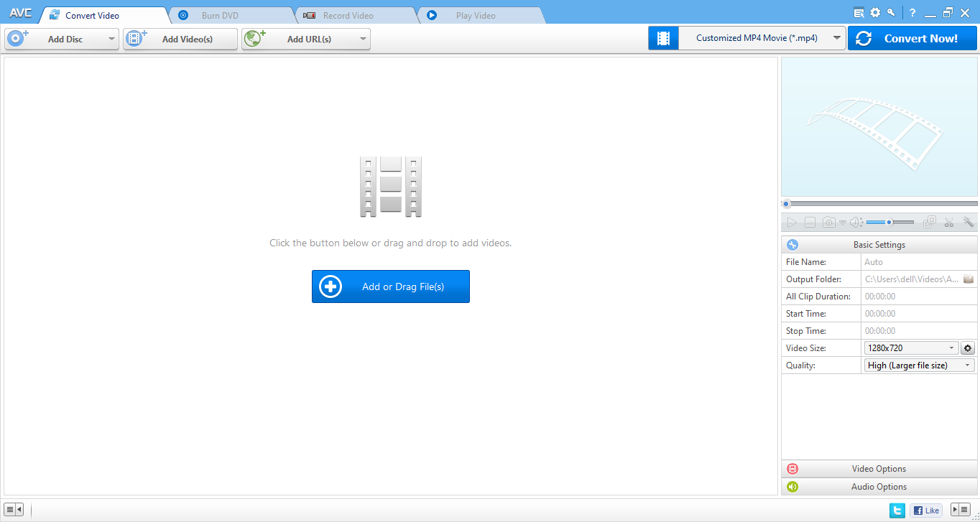The image size is (980, 522).
Task: Click the AVC logo in title bar
Action: tap(21, 13)
